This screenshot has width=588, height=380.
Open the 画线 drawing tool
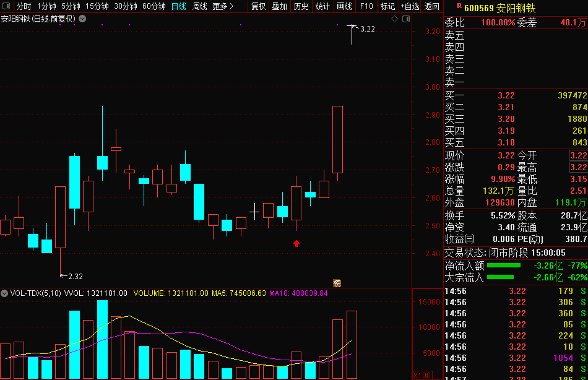tap(344, 6)
